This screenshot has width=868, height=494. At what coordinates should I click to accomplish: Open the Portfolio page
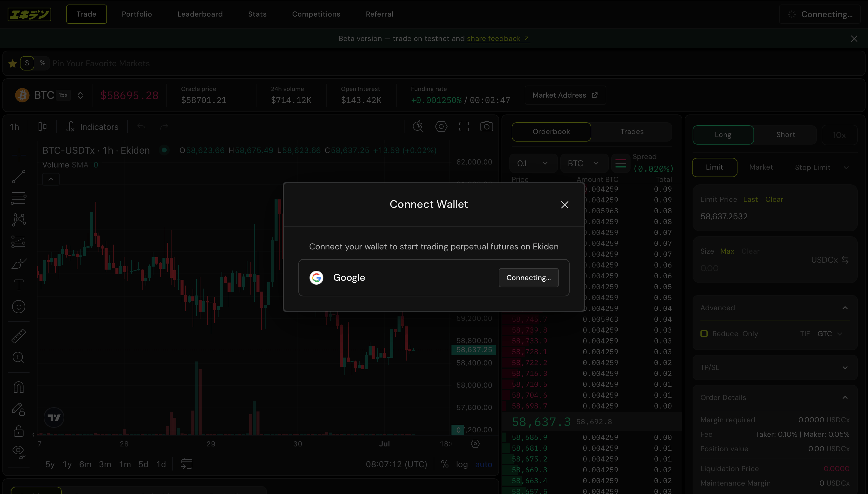(x=137, y=14)
